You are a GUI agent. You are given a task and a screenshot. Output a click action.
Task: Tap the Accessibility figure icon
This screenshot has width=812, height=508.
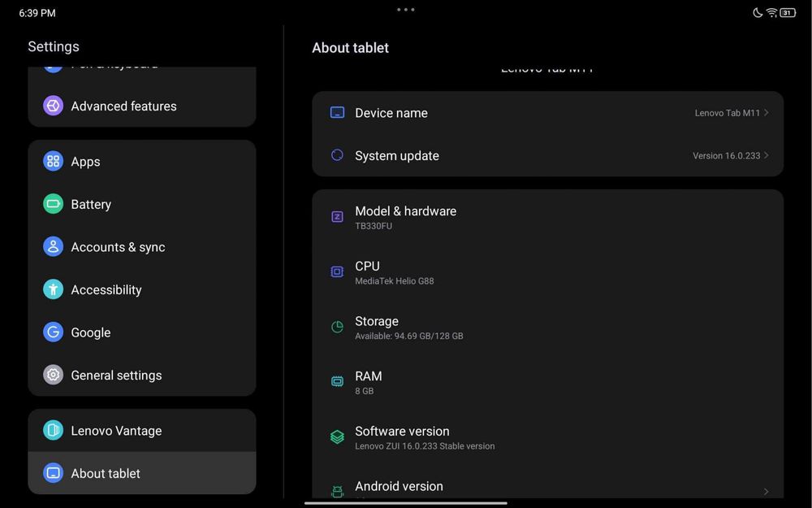(53, 289)
